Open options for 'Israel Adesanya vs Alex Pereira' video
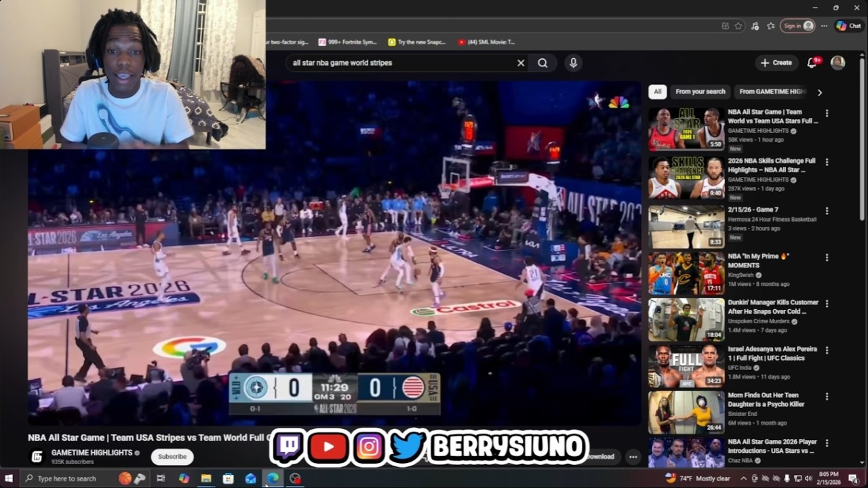The height and width of the screenshot is (488, 868). pyautogui.click(x=827, y=350)
